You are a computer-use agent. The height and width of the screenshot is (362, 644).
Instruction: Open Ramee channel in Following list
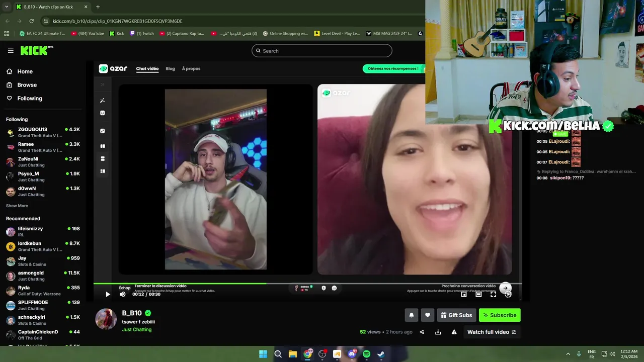click(x=43, y=147)
